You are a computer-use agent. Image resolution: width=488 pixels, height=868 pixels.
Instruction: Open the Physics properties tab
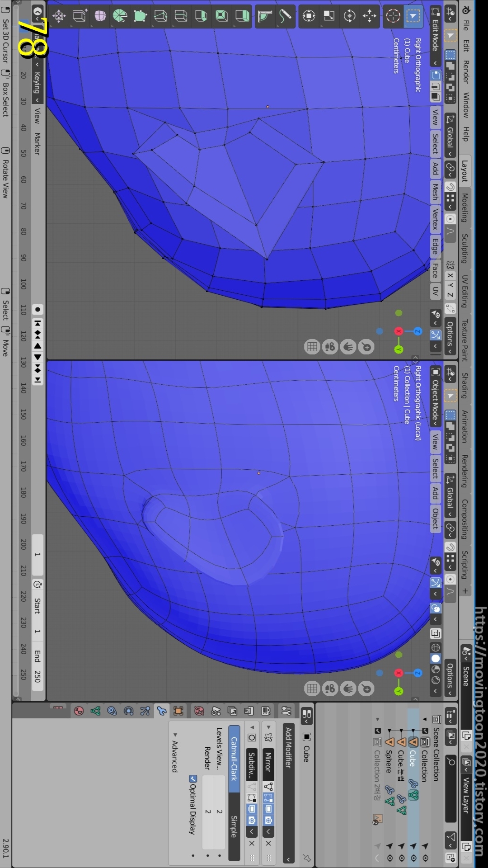click(x=129, y=711)
